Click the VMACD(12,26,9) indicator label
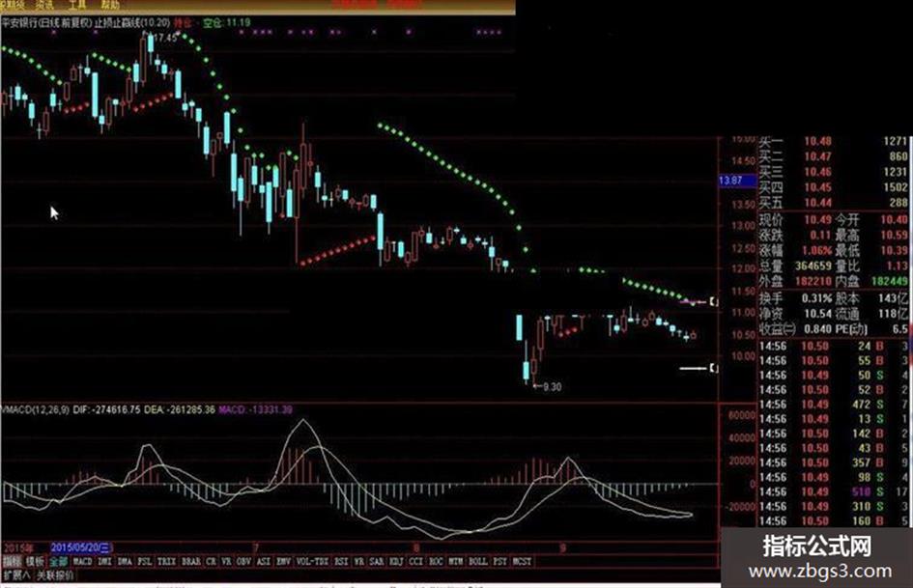The height and width of the screenshot is (588, 913). point(35,409)
